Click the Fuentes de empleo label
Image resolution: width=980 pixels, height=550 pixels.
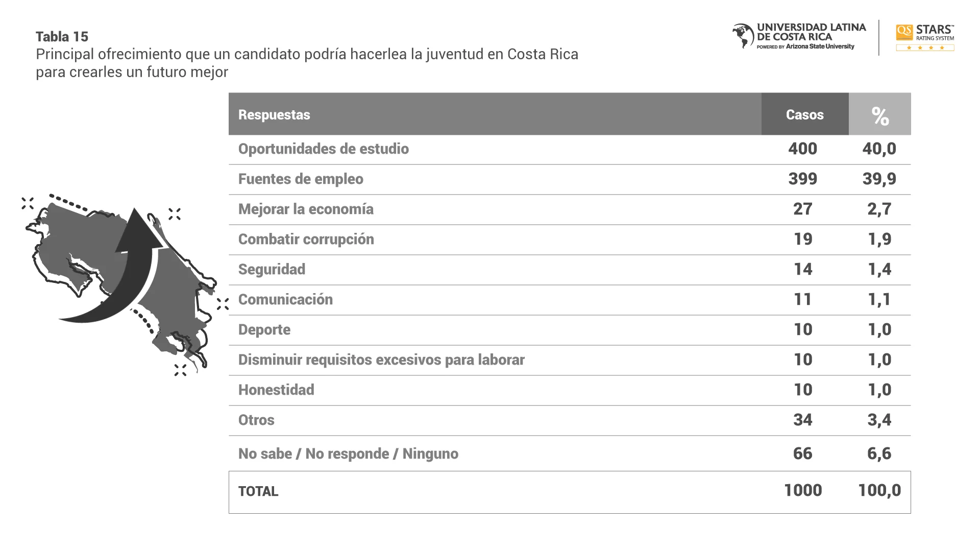[x=301, y=179]
